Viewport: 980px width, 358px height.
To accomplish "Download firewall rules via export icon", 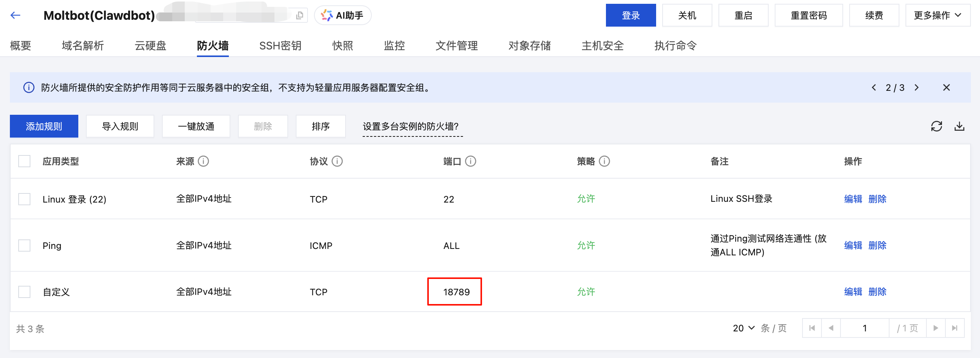I will click(x=959, y=126).
